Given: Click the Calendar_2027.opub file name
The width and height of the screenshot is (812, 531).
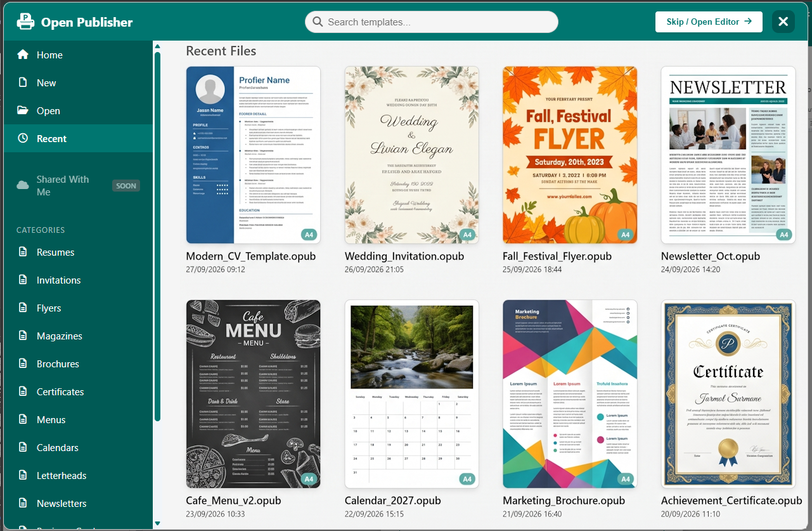Looking at the screenshot, I should [393, 501].
